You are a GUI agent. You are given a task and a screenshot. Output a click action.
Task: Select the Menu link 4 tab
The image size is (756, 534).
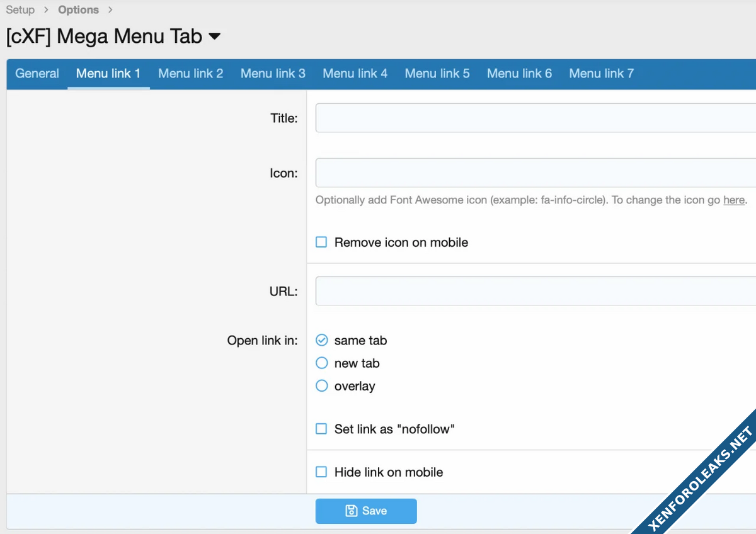[355, 74]
